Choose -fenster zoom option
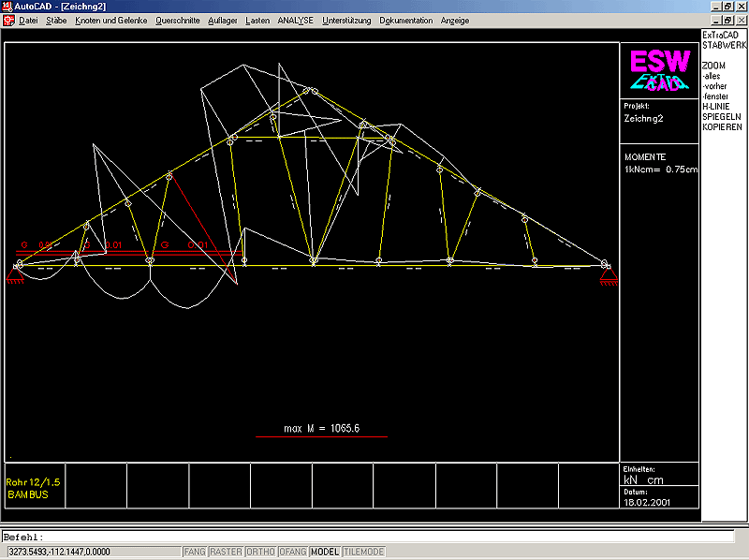This screenshot has height=560, width=749. click(715, 96)
